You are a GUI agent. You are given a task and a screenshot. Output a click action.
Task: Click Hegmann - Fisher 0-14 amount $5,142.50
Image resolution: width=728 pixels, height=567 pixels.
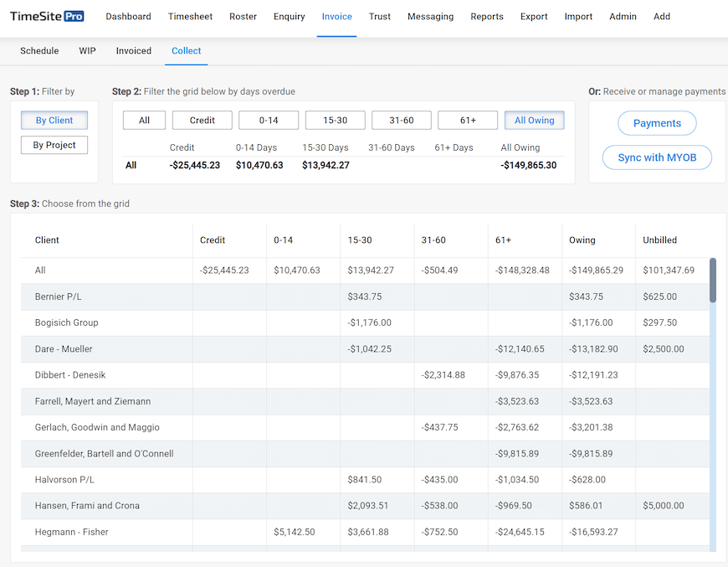[x=295, y=532]
